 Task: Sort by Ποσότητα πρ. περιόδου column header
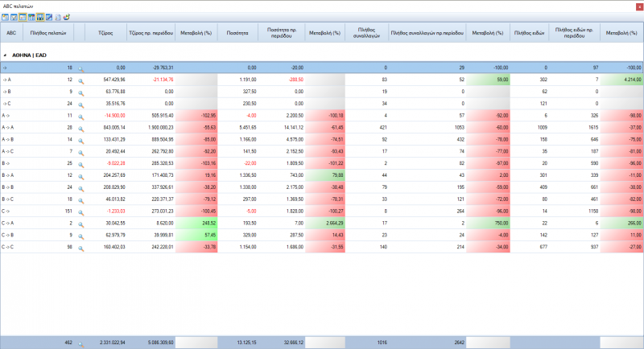coord(281,33)
